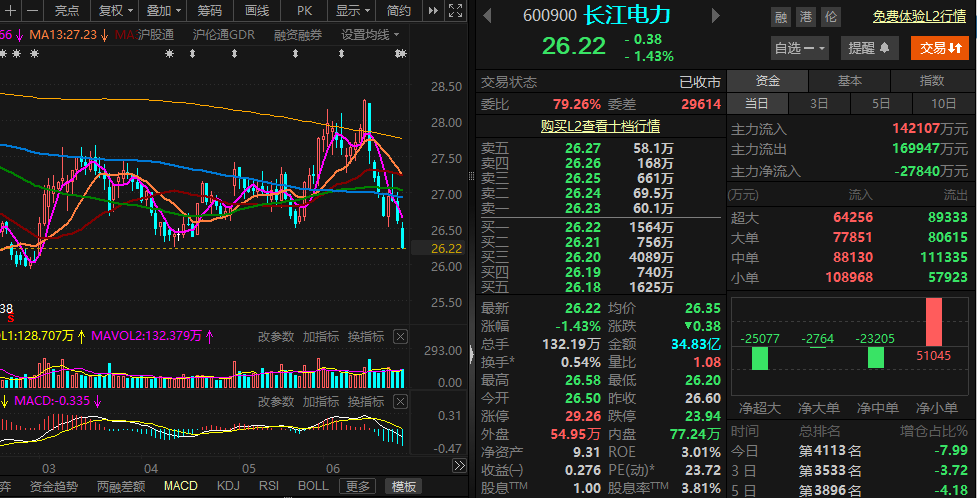
Task: Click the red 净小单 bar 51045
Action: click(x=933, y=322)
